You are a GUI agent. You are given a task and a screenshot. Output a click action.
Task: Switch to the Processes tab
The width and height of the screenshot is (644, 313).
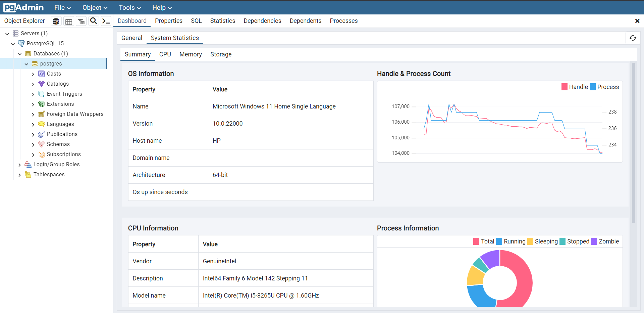click(344, 21)
